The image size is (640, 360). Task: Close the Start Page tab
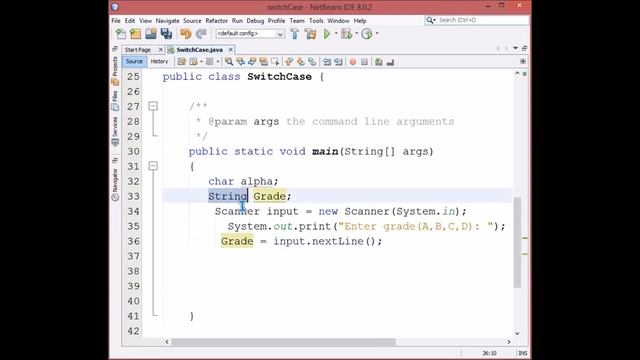[x=160, y=50]
